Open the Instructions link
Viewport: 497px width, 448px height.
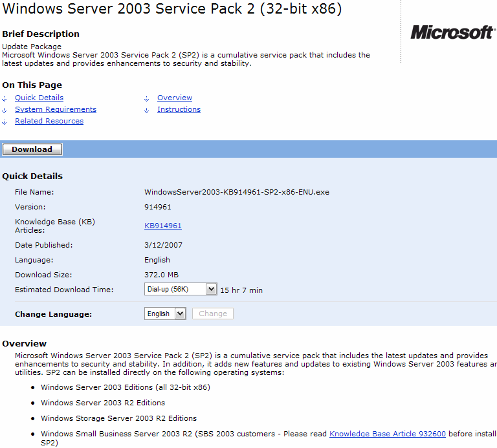coord(179,109)
